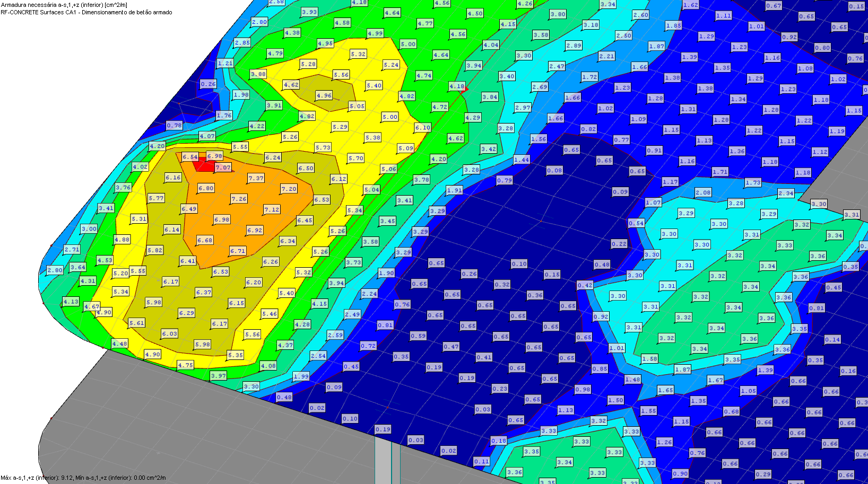Image resolution: width=868 pixels, height=484 pixels.
Task: Select the 5.73 value label
Action: [x=323, y=147]
